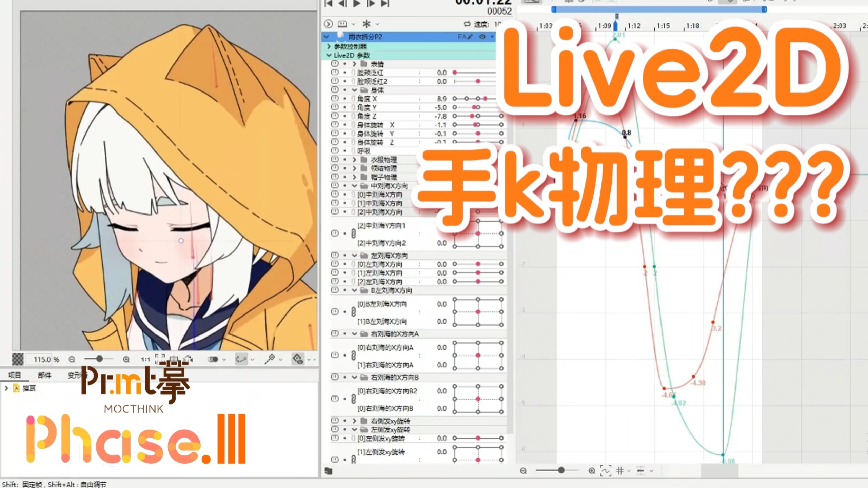
Task: Expand the 帽子物理 folder
Action: pyautogui.click(x=354, y=177)
